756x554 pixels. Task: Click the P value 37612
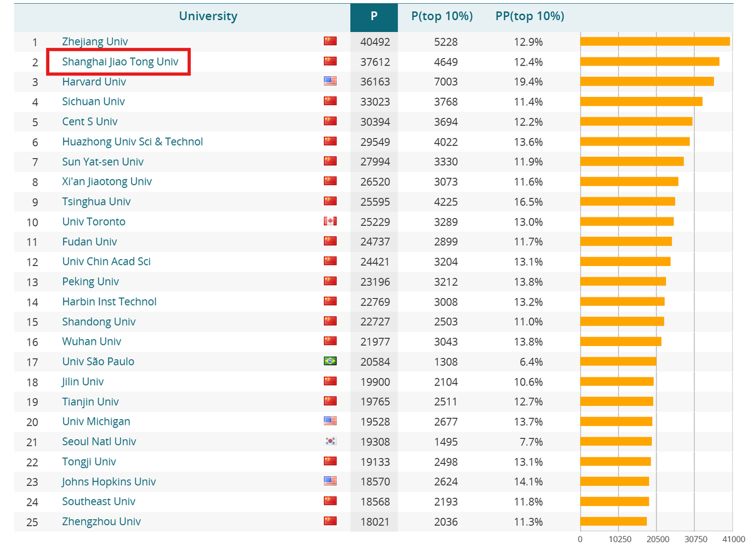click(x=375, y=62)
